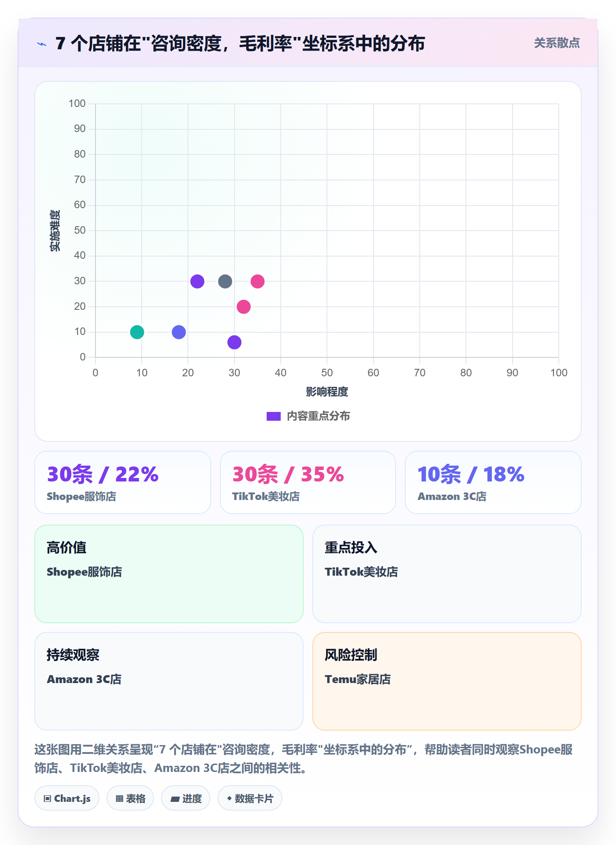Image resolution: width=616 pixels, height=845 pixels.
Task: Click the blue scatter point at x≈18, y≈10
Action: [179, 332]
